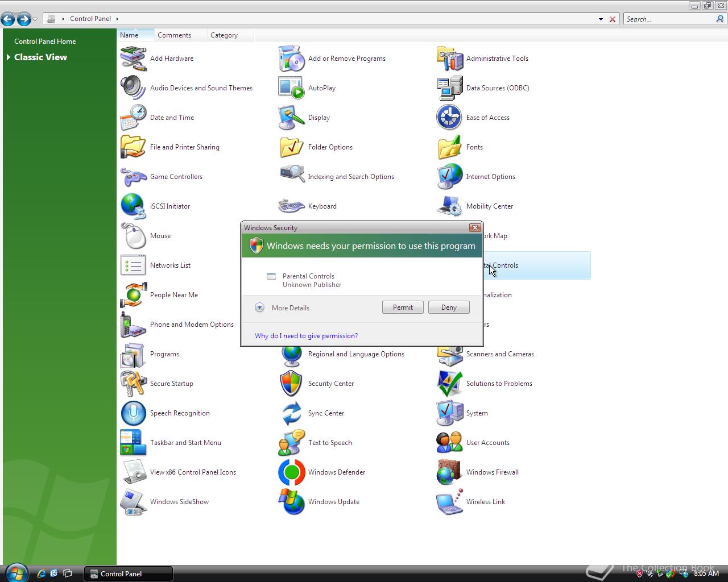This screenshot has width=728, height=582.
Task: Open the Networks List icon
Action: [x=134, y=265]
